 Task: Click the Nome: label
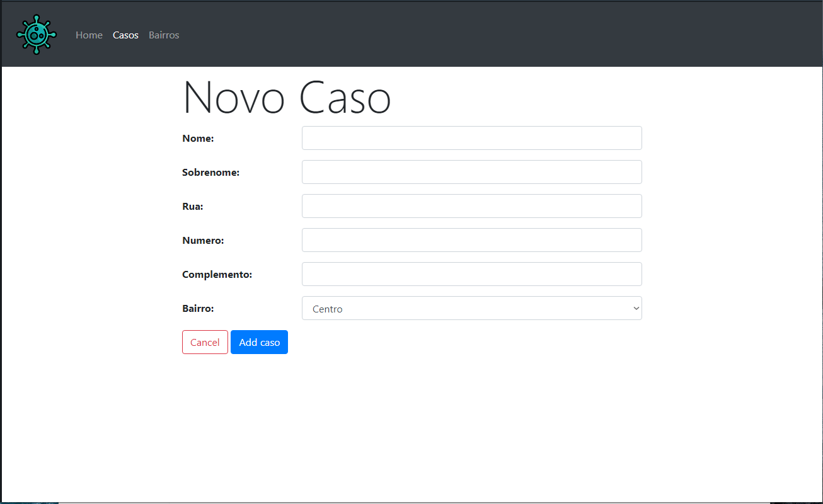[x=198, y=139]
